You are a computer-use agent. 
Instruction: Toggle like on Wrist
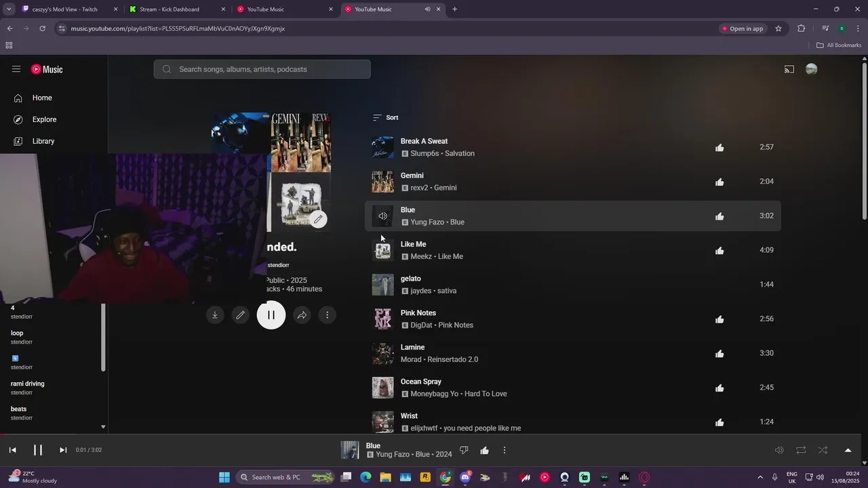[x=719, y=422]
